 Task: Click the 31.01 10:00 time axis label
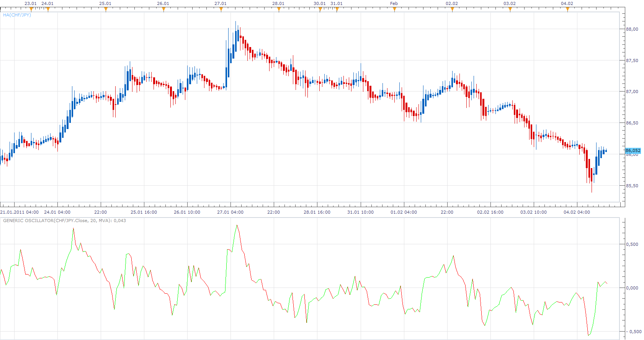point(361,212)
